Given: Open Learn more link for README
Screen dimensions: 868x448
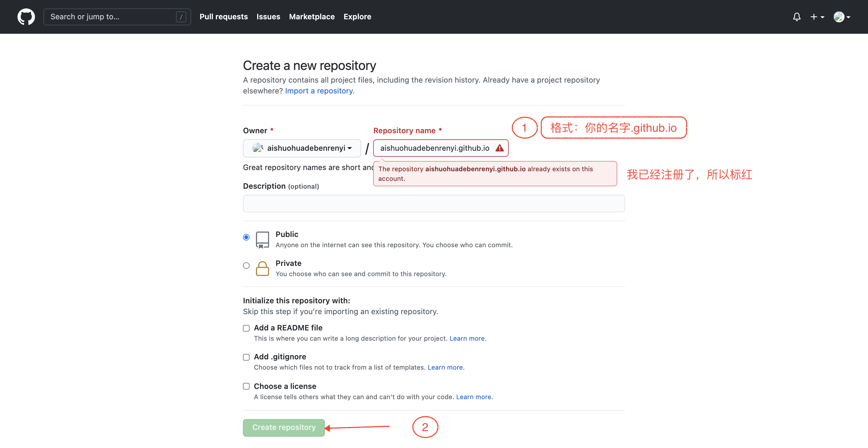Looking at the screenshot, I should click(x=468, y=338).
